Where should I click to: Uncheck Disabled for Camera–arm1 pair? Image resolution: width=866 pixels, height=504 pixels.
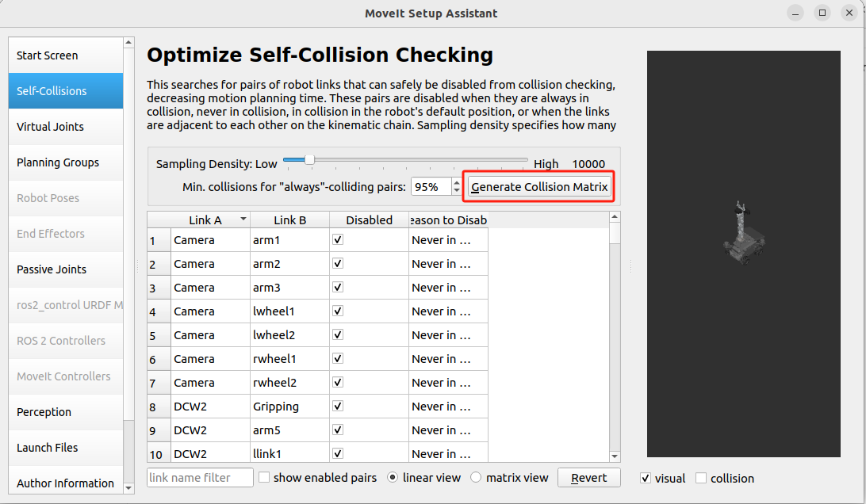338,239
